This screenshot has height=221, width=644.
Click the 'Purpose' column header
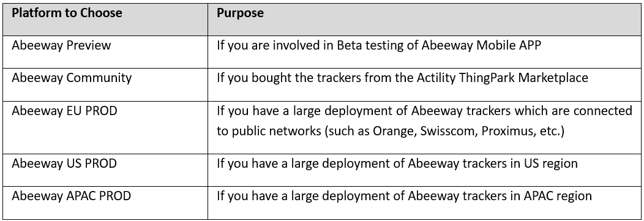click(425, 20)
